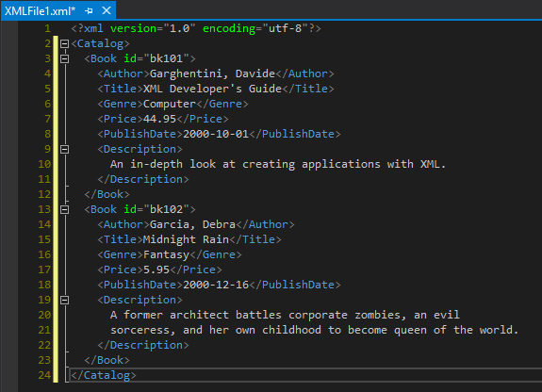Click the closing Book tag on line 23
The width and height of the screenshot is (542, 392).
coord(107,360)
